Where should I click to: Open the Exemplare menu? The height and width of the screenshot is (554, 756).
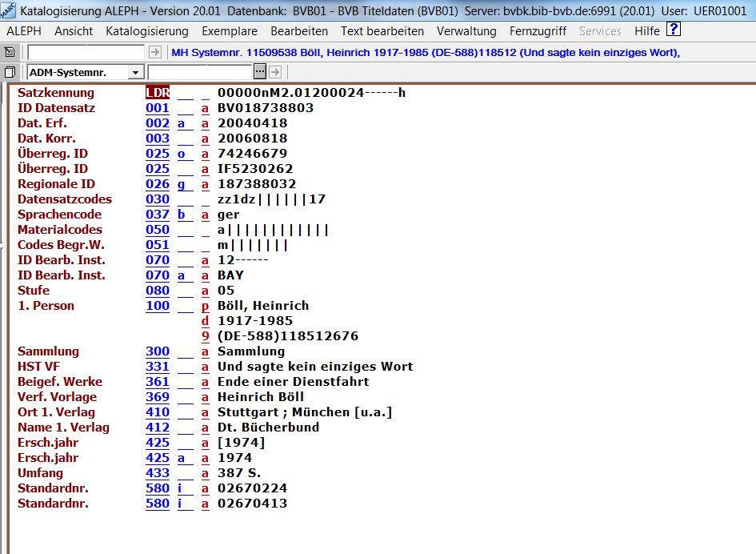tap(230, 31)
